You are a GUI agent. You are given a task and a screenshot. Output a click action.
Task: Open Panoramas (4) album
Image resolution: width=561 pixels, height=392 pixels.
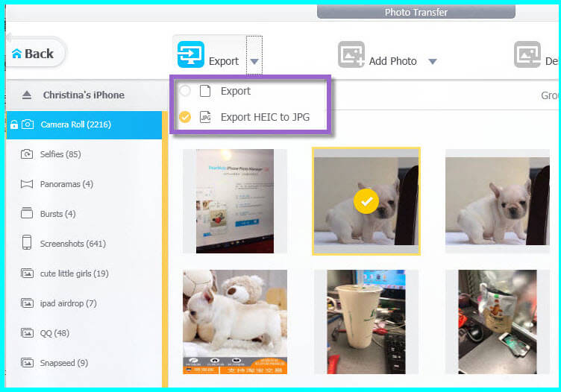(x=84, y=184)
